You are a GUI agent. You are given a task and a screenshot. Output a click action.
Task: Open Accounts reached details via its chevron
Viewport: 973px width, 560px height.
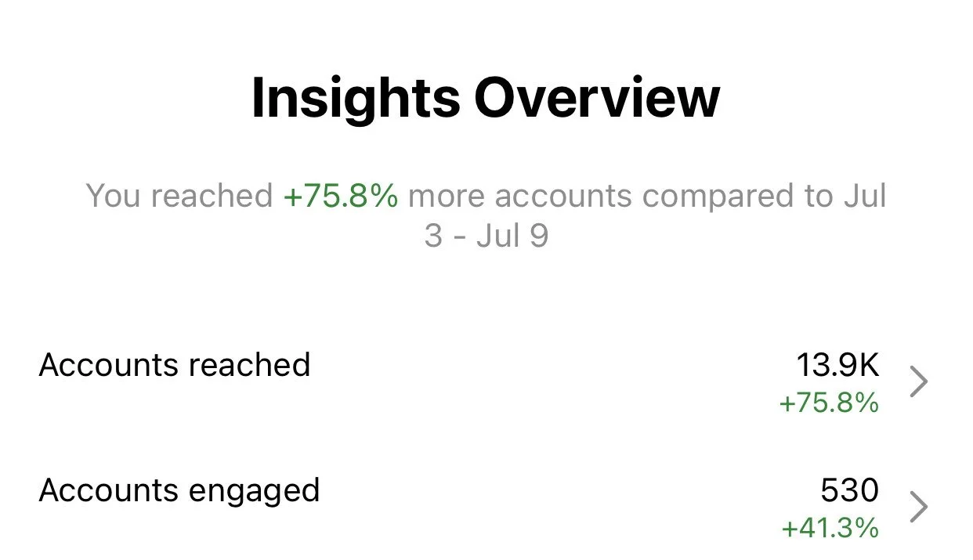920,383
